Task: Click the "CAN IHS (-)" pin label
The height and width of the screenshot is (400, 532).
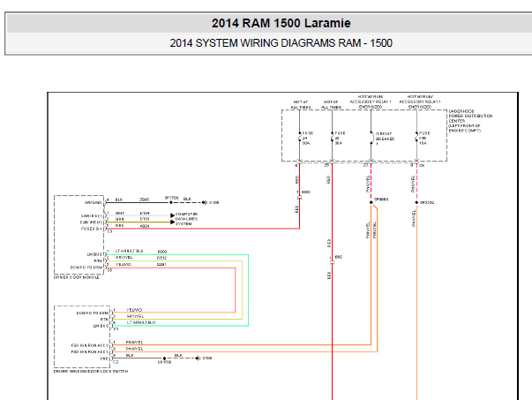Action: [x=91, y=216]
